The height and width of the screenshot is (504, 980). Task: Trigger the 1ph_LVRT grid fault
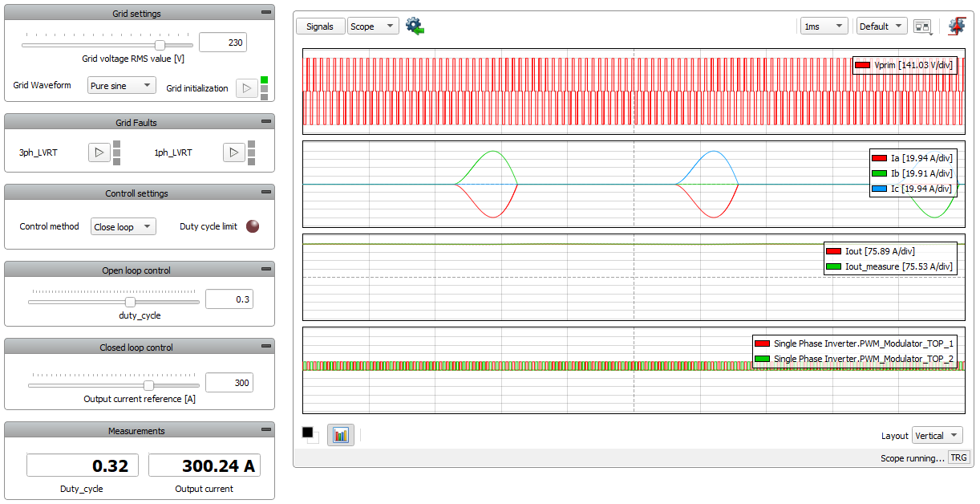point(233,152)
